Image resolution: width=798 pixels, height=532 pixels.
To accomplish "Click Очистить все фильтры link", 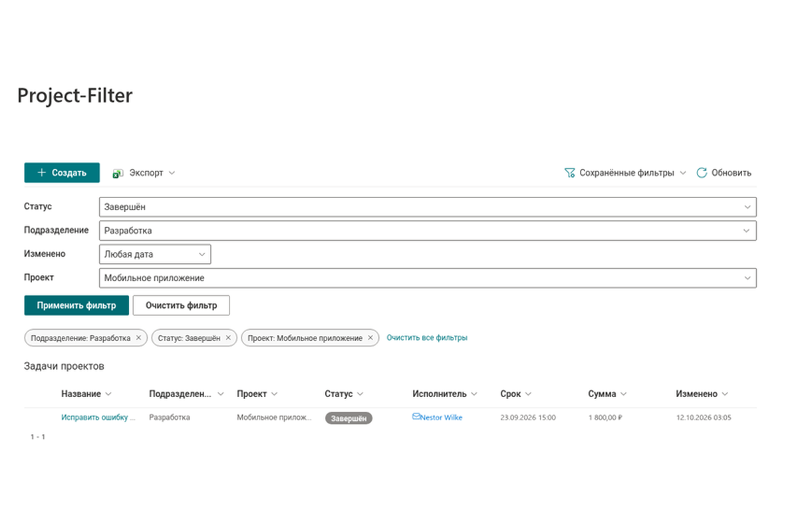I will coord(427,338).
